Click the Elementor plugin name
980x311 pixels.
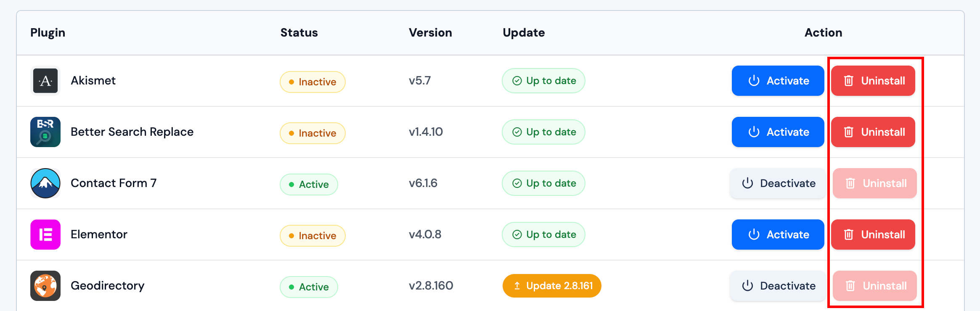pos(99,235)
